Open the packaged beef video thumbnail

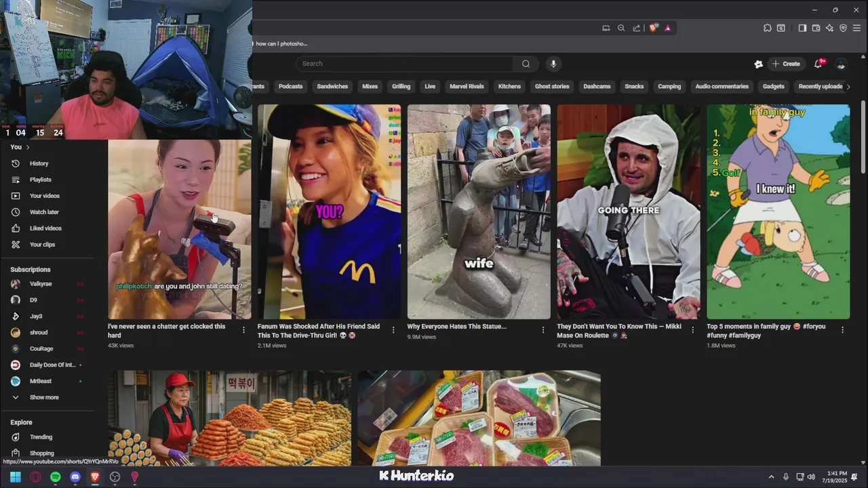point(479,418)
